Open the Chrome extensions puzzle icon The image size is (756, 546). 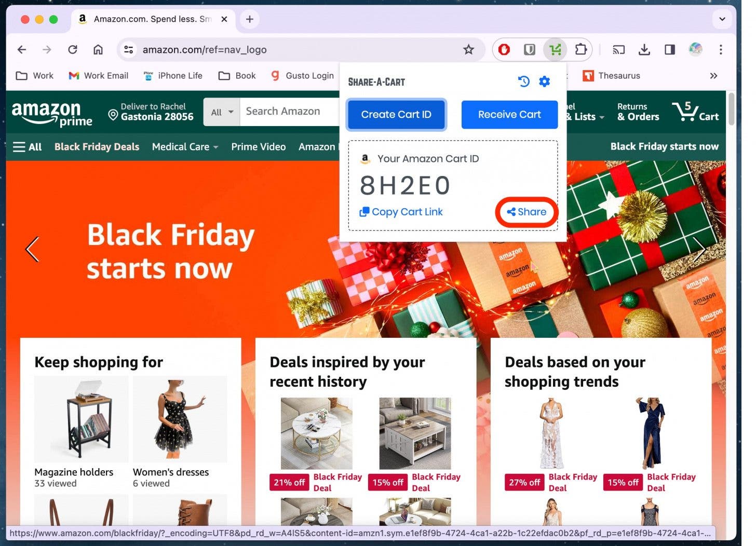580,49
